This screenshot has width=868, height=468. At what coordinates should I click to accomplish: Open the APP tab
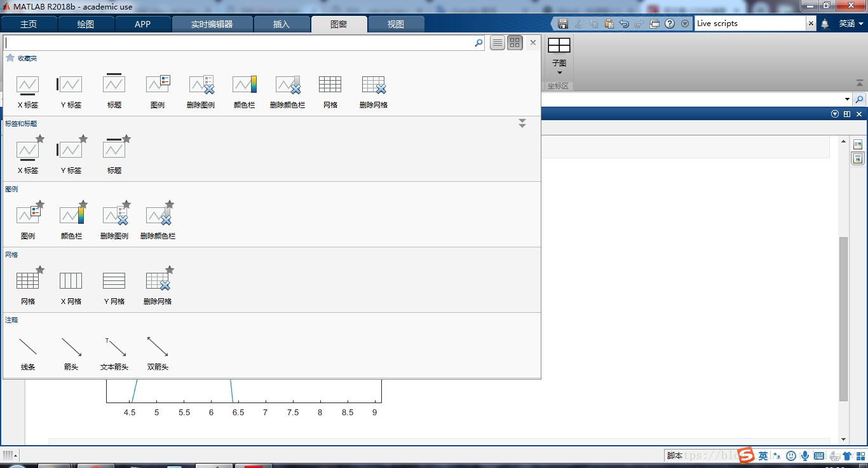pyautogui.click(x=143, y=24)
